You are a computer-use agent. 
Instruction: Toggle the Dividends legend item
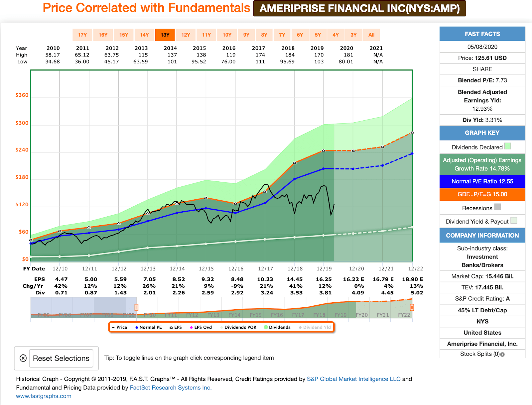click(x=277, y=327)
